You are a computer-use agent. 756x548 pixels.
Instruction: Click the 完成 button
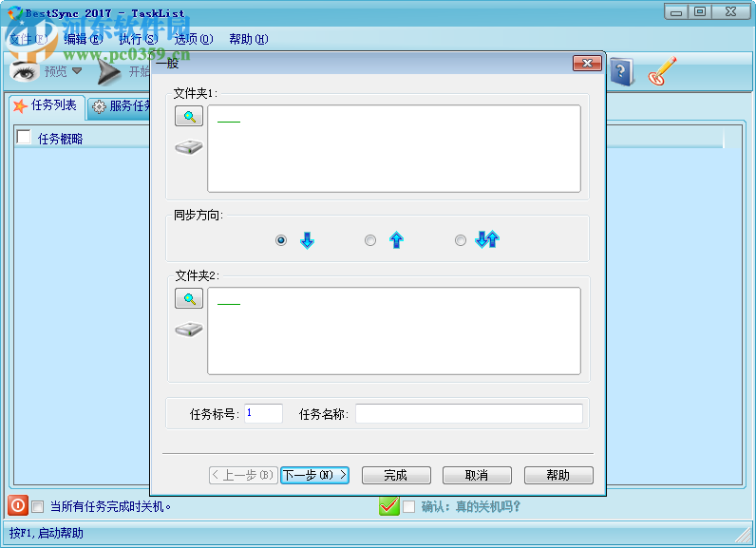coord(396,475)
